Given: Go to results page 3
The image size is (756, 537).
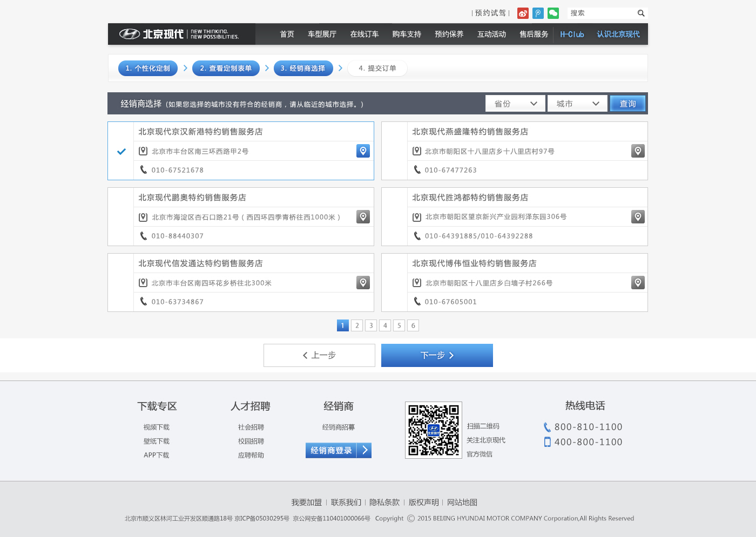Looking at the screenshot, I should [x=371, y=325].
